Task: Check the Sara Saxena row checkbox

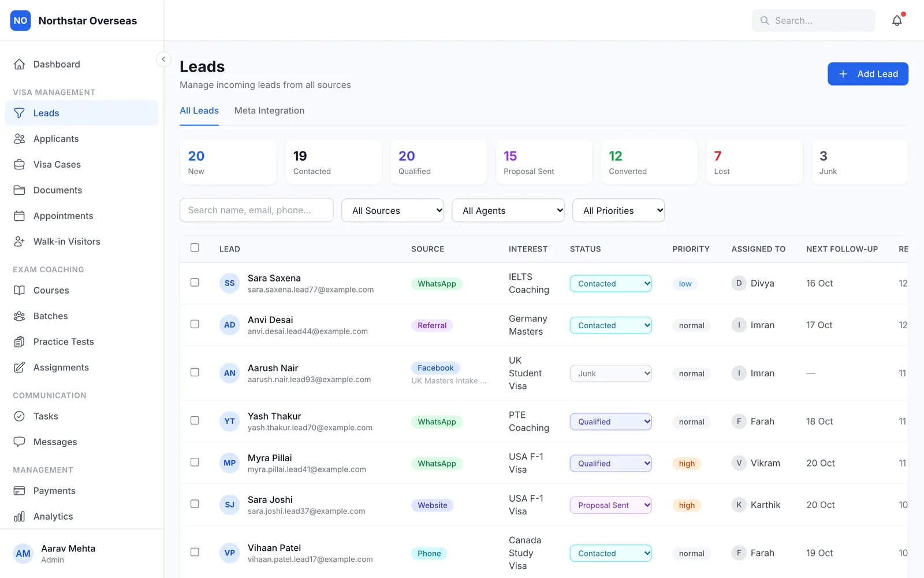Action: coord(195,283)
